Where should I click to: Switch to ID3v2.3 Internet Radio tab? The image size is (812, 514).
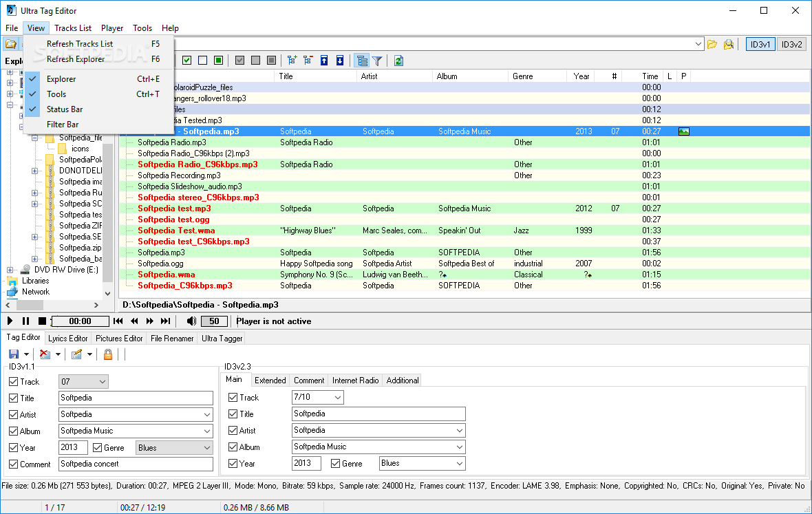355,381
